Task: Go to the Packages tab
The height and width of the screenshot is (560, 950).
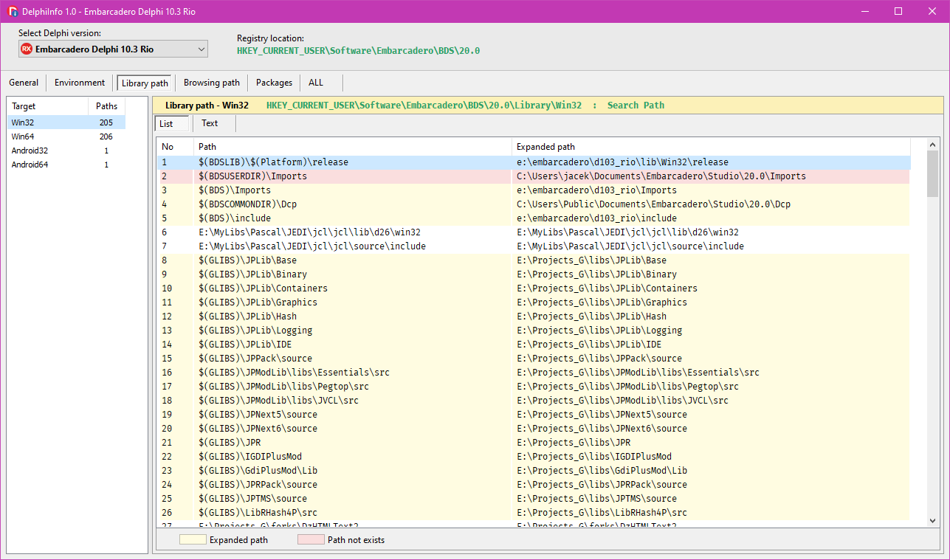Action: point(274,83)
